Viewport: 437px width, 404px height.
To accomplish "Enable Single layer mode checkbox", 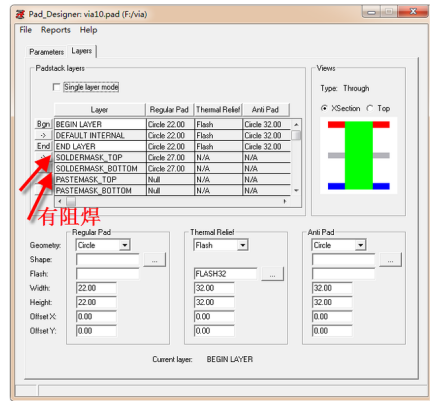I will pyautogui.click(x=57, y=87).
